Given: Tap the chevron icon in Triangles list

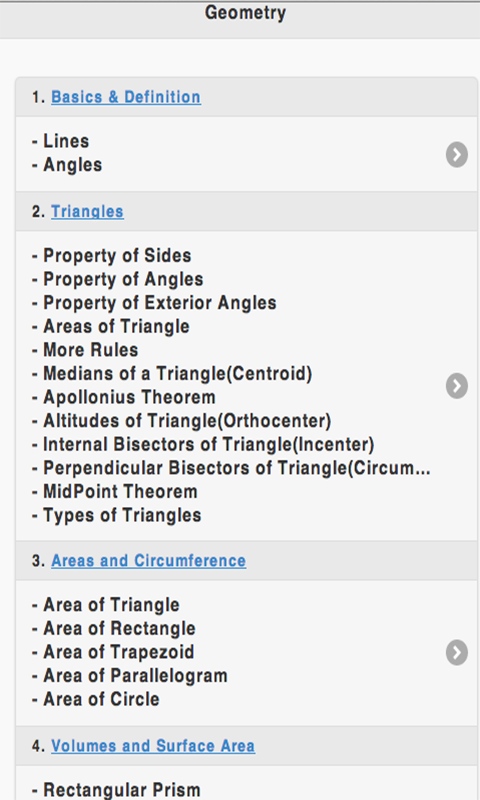Looking at the screenshot, I should tap(457, 386).
